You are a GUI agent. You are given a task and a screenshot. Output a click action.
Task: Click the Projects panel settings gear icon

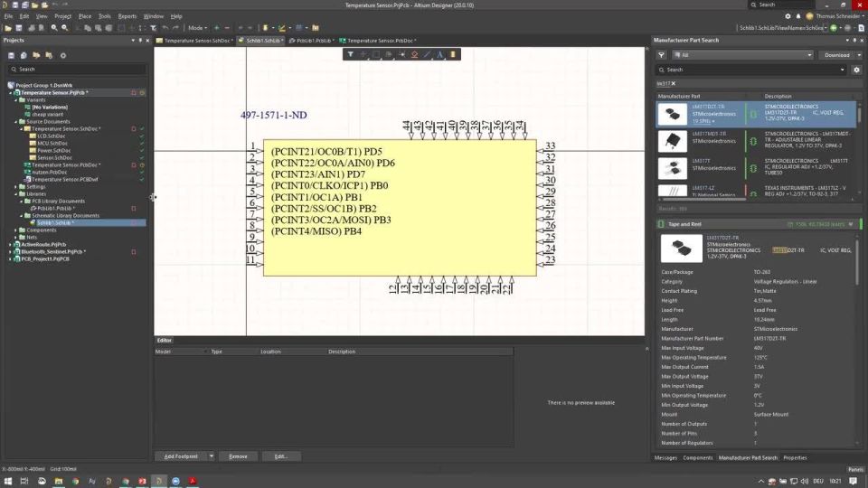point(63,55)
